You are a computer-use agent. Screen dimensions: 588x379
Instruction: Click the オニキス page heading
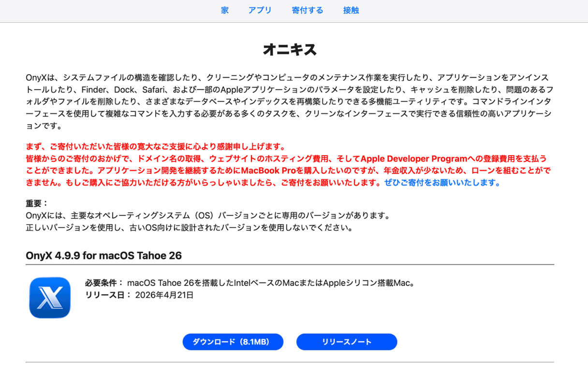290,49
